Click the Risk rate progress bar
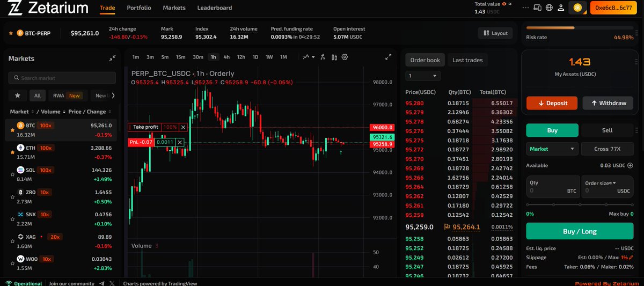This screenshot has width=644, height=286. pos(580,28)
